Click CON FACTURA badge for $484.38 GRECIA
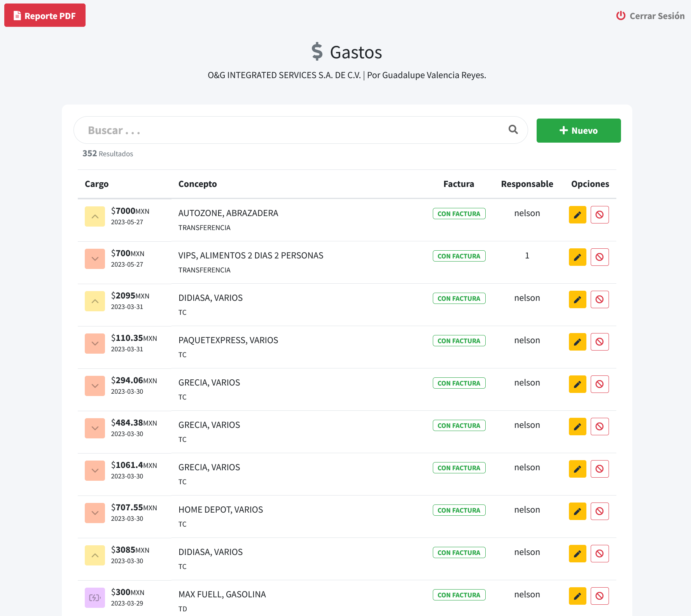 pyautogui.click(x=459, y=426)
